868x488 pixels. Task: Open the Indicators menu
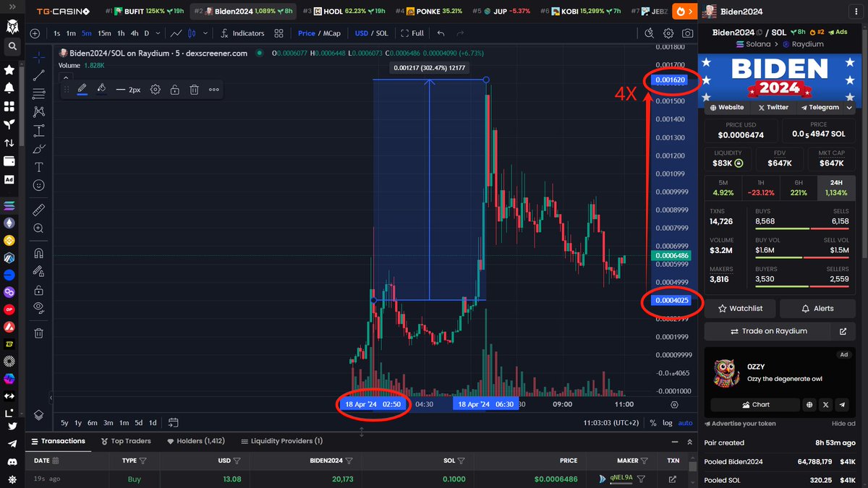click(x=242, y=33)
